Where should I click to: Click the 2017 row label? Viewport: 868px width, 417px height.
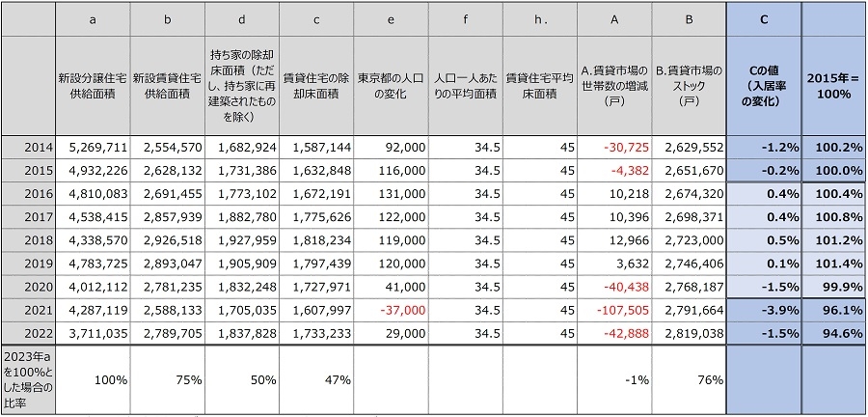click(x=28, y=217)
